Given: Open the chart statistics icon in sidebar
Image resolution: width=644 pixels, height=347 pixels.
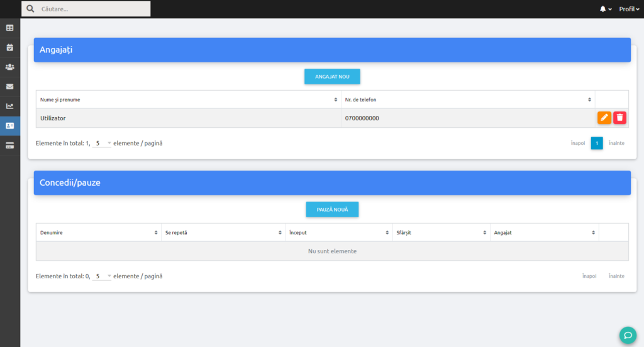Looking at the screenshot, I should pos(10,106).
